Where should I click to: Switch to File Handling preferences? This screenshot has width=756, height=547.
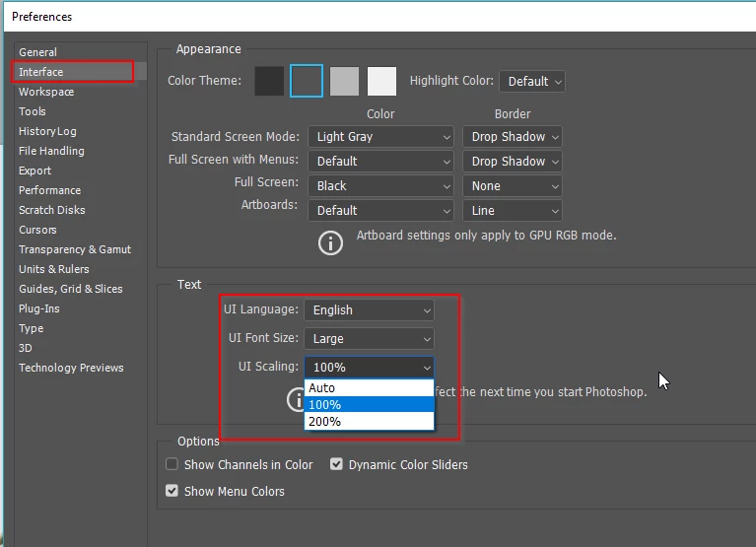pos(51,151)
